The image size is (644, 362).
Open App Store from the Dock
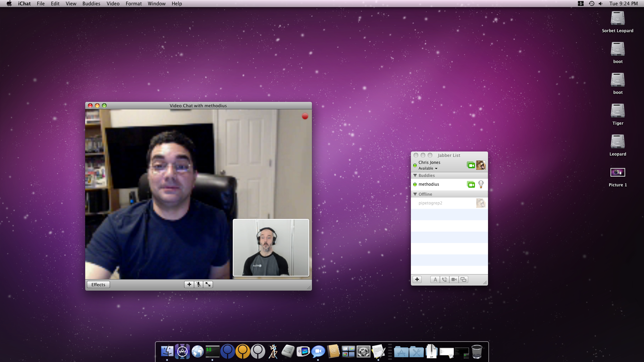182,352
